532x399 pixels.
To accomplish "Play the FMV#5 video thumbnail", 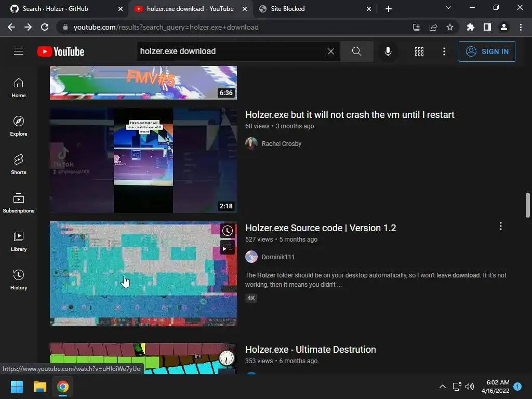I will point(143,83).
